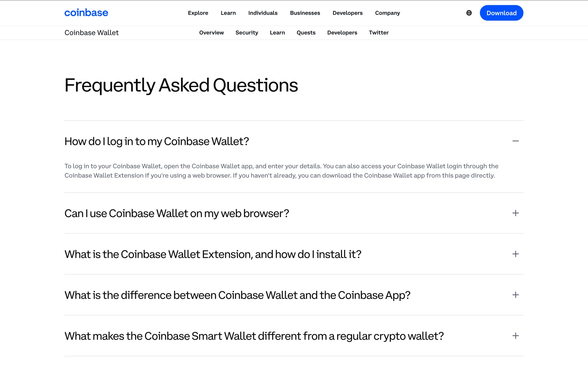This screenshot has width=588, height=368.
Task: Expand the Wallet Extension install question
Action: click(515, 254)
